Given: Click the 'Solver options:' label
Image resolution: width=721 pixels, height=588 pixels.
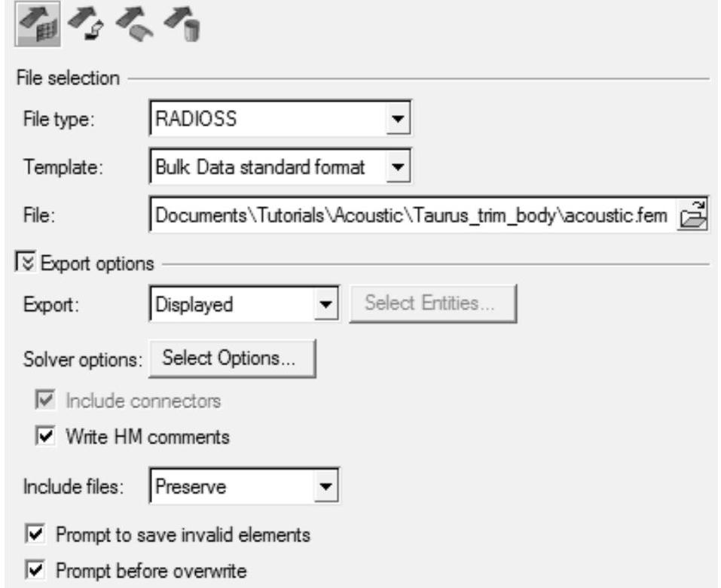Looking at the screenshot, I should 79,359.
